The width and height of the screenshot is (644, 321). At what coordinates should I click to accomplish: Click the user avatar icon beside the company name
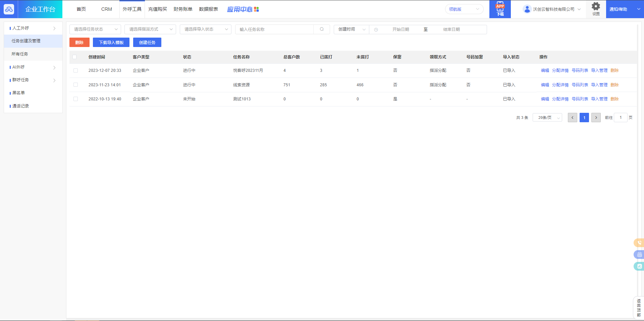tap(527, 9)
